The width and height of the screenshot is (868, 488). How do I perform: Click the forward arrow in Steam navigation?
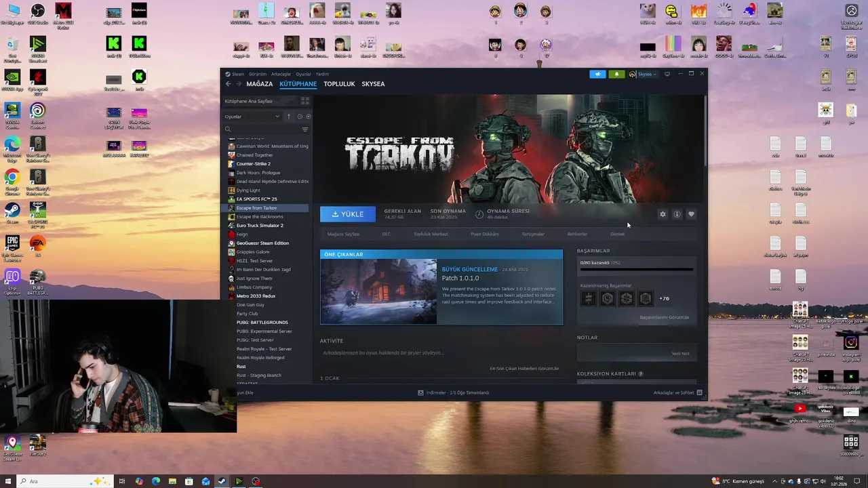pos(239,84)
